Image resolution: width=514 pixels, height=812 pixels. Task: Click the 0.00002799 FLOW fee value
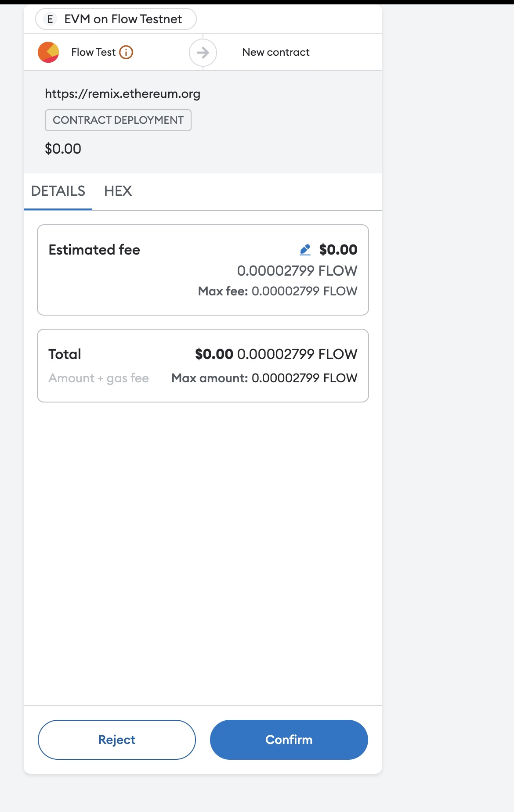tap(297, 271)
